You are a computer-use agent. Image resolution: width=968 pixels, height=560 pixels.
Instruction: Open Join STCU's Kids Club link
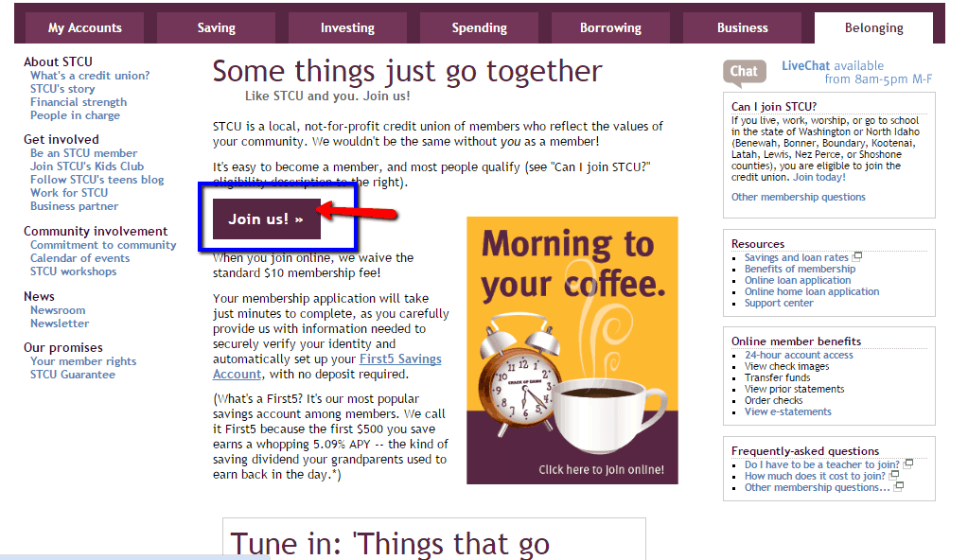(x=87, y=166)
